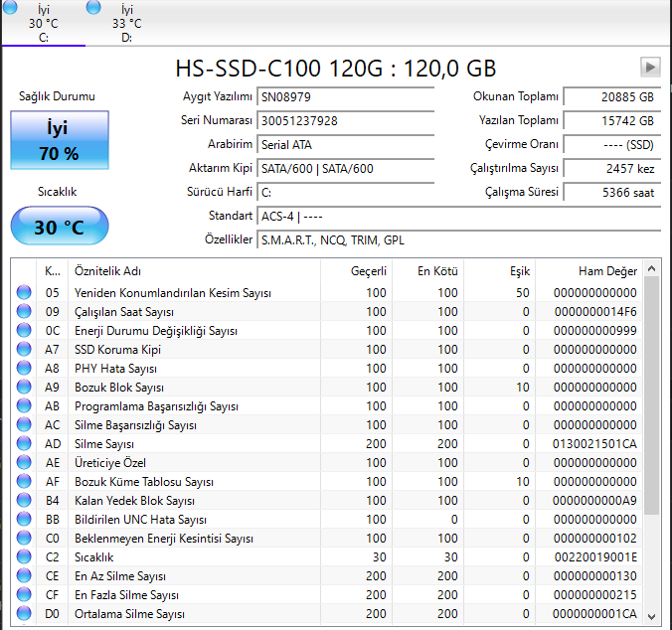Click status orb for Kalan Yedek Blok Sayısı
This screenshot has height=630, width=672.
point(24,501)
